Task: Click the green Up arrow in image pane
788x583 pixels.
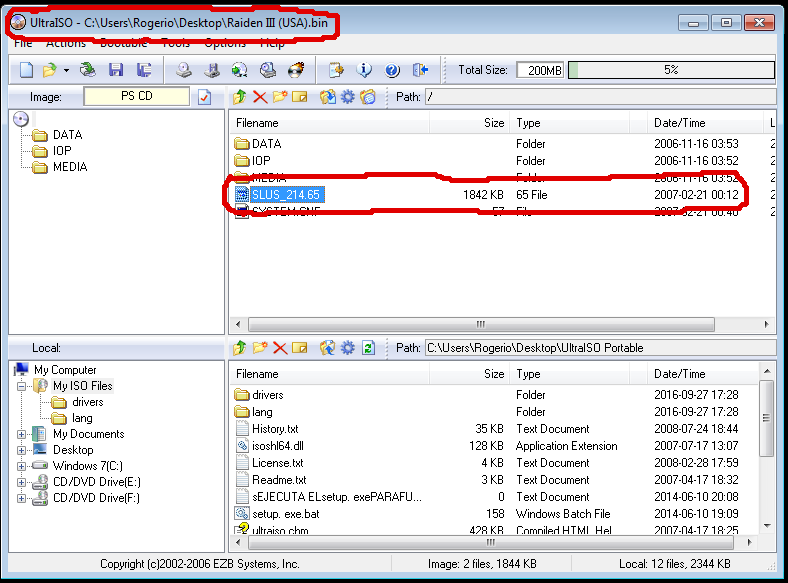Action: 239,97
